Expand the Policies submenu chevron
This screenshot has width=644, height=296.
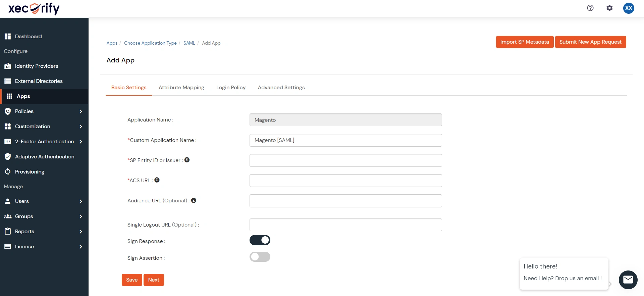[81, 111]
